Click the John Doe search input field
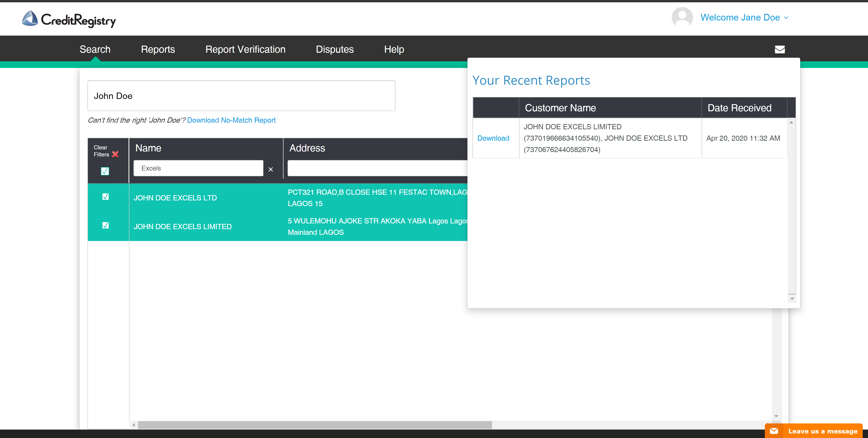Screen dimensions: 868x438 tap(241, 96)
